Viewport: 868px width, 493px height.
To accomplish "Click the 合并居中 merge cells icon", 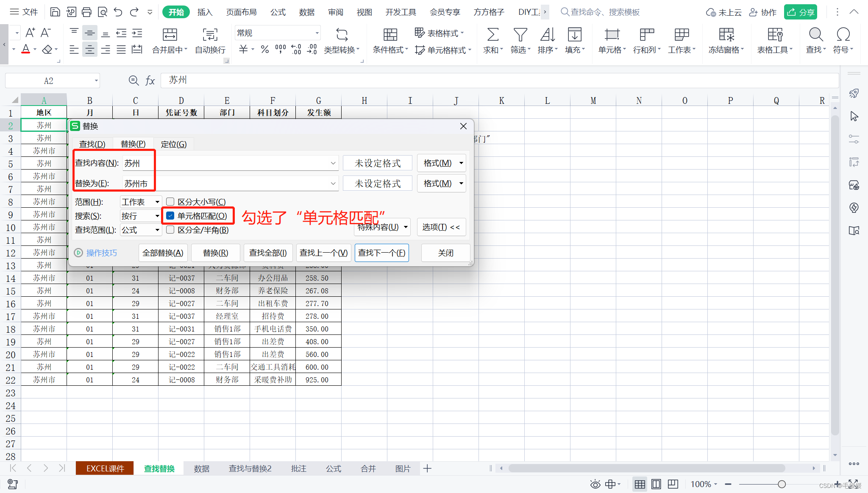I will (170, 35).
